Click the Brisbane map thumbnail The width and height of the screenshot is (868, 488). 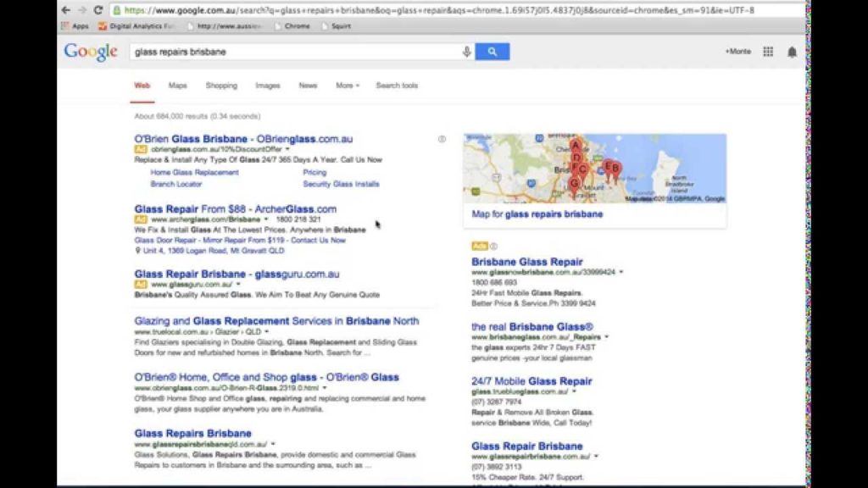point(594,169)
